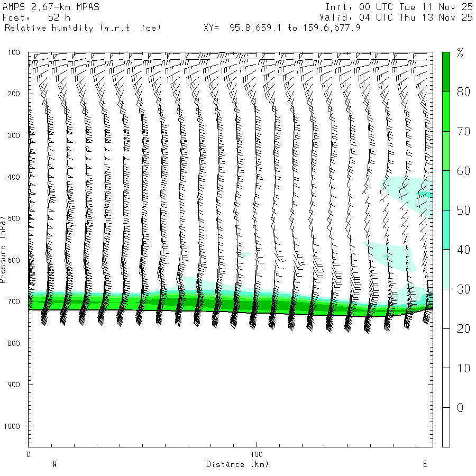
Task: Click the pressure axis label '400'
Action: coord(14,177)
